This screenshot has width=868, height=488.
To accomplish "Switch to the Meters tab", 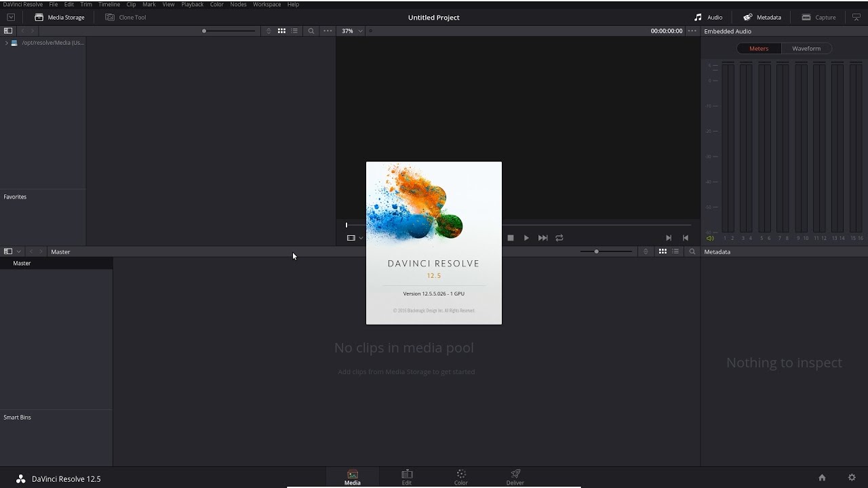I will (759, 48).
